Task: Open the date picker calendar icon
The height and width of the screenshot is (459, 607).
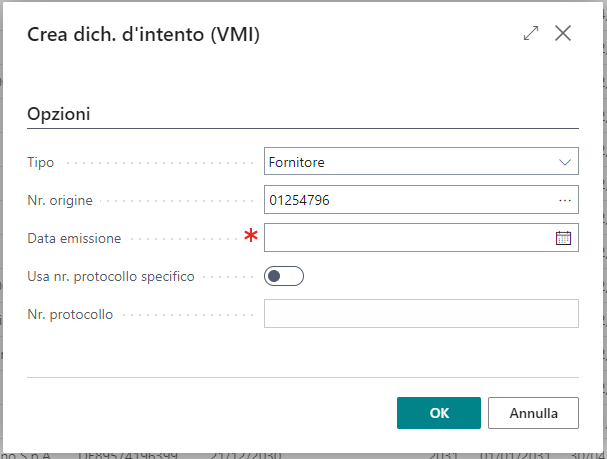Action: point(563,238)
